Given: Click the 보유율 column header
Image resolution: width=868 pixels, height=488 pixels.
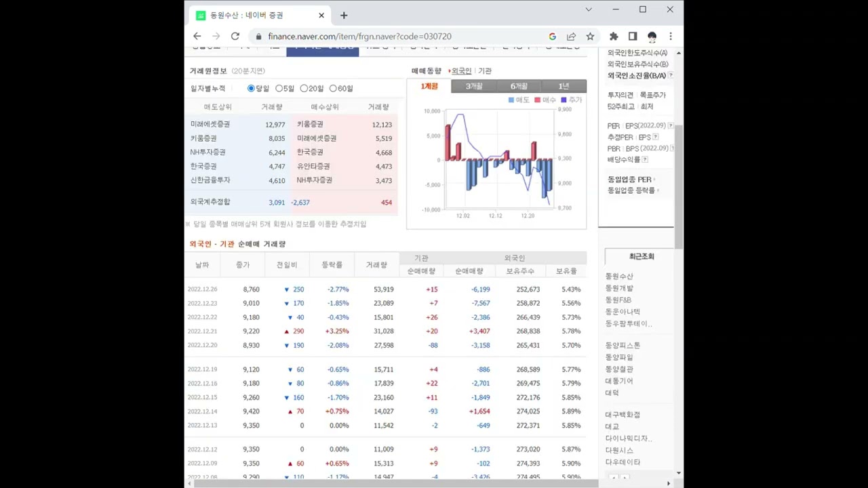Looking at the screenshot, I should 566,271.
